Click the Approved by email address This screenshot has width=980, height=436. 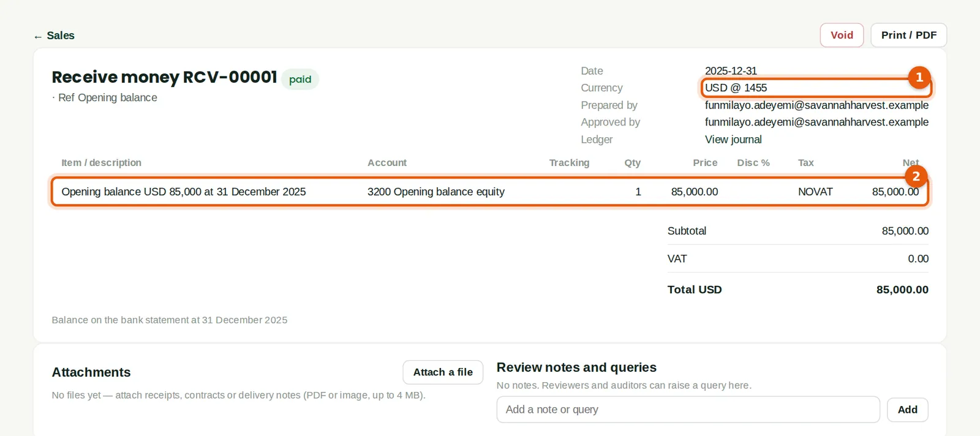point(816,122)
